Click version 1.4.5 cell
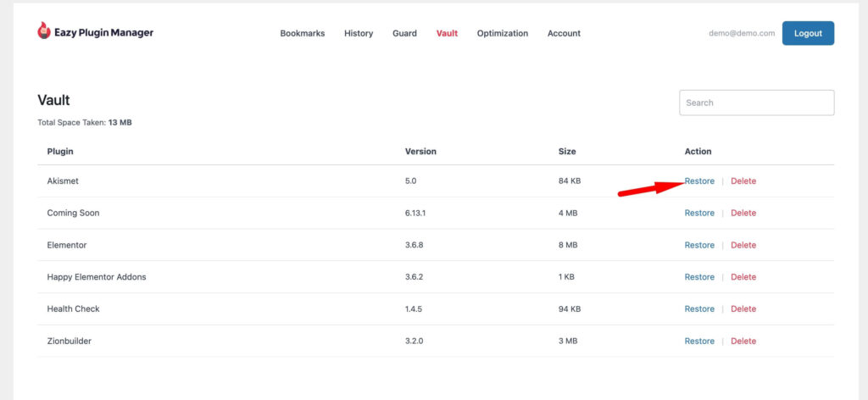Viewport: 868px width, 400px height. [414, 308]
